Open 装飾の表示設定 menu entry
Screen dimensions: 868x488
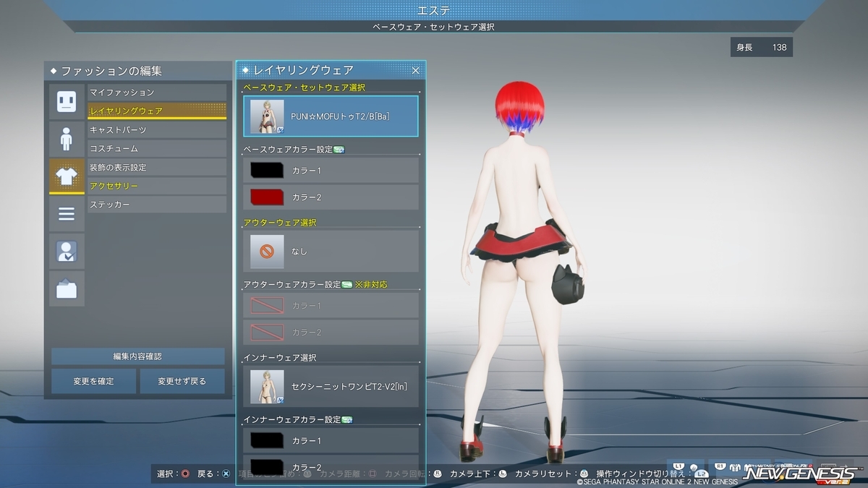pos(157,168)
